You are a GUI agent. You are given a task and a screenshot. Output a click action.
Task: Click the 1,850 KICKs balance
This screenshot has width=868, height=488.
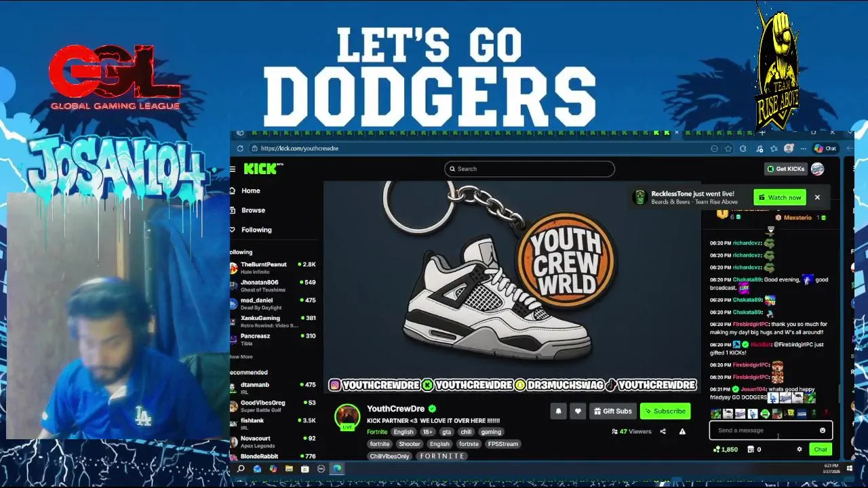[725, 449]
